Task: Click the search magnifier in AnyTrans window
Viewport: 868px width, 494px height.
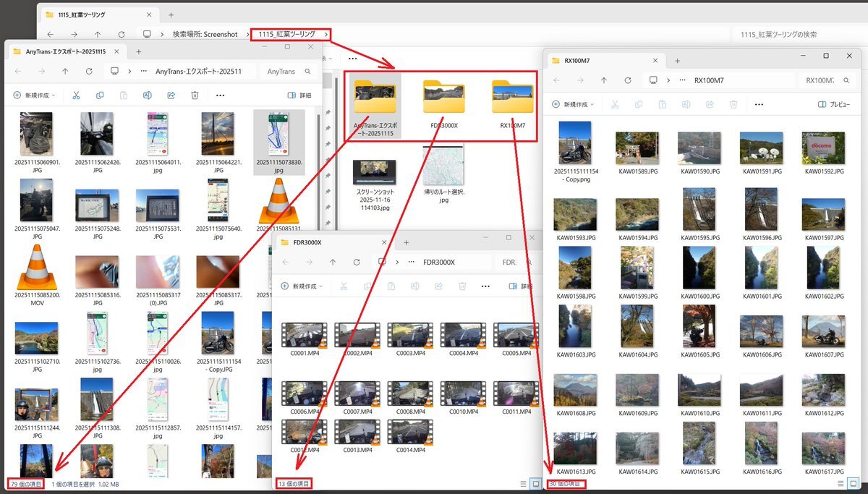Action: pyautogui.click(x=308, y=72)
